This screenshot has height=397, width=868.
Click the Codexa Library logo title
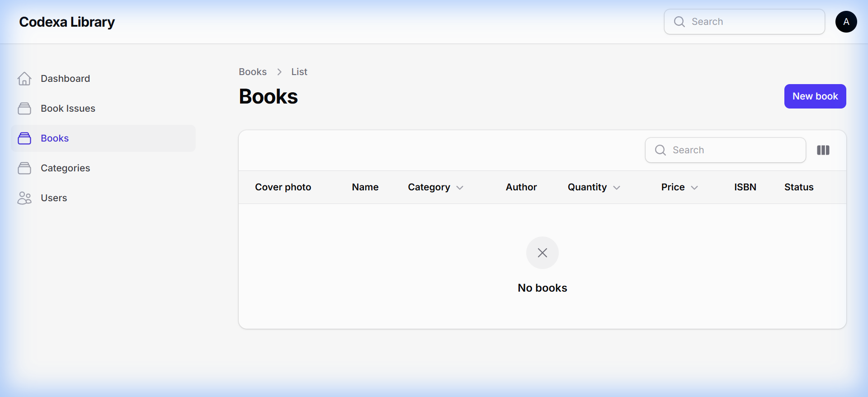[x=67, y=22]
